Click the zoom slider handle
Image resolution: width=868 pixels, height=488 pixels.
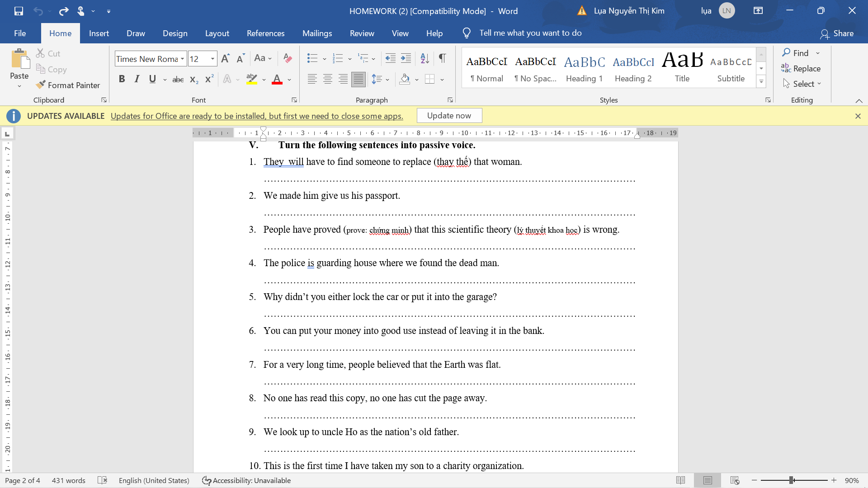[792, 480]
